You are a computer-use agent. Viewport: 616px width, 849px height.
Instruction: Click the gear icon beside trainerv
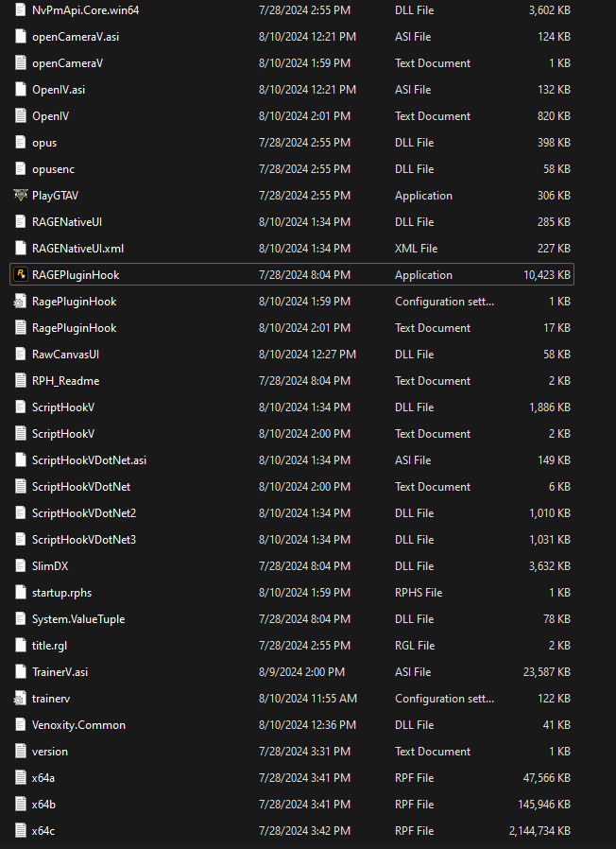21,699
